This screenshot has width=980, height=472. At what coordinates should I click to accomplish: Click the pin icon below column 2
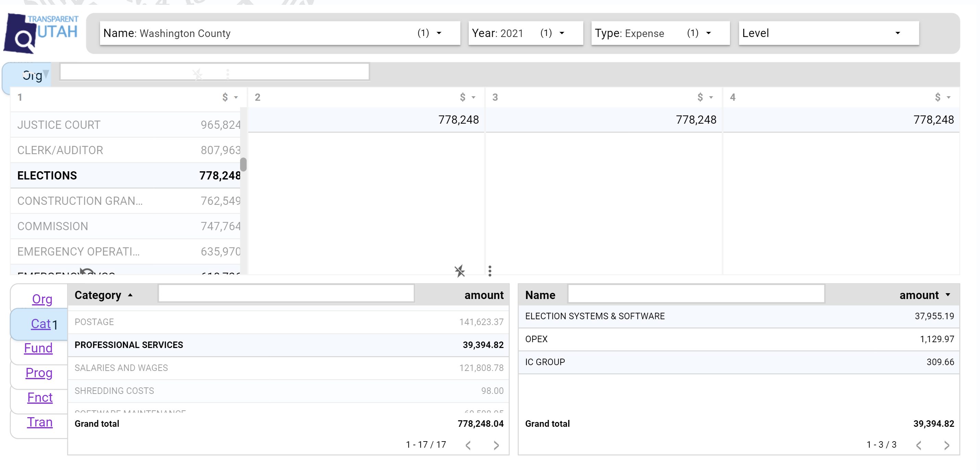460,271
